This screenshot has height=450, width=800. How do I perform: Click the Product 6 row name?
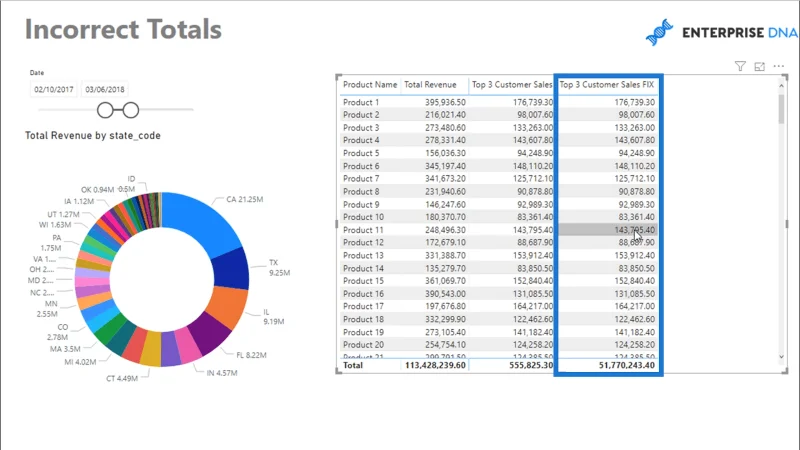tap(361, 166)
